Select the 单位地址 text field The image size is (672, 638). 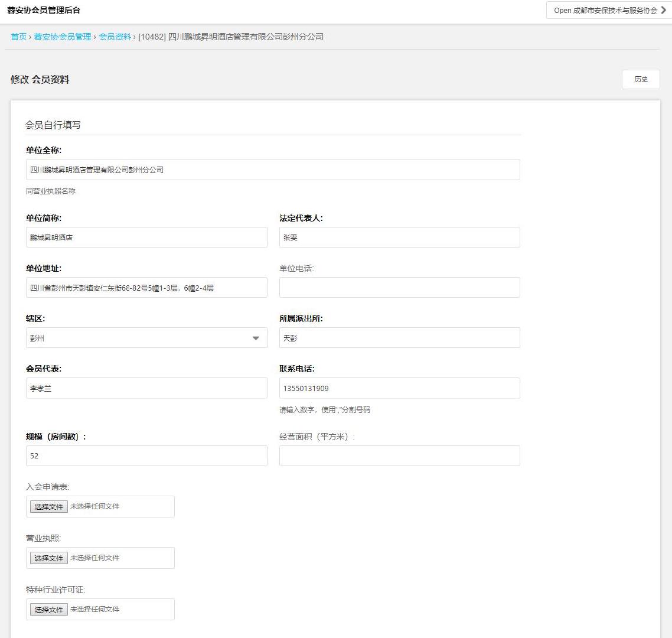pos(146,288)
